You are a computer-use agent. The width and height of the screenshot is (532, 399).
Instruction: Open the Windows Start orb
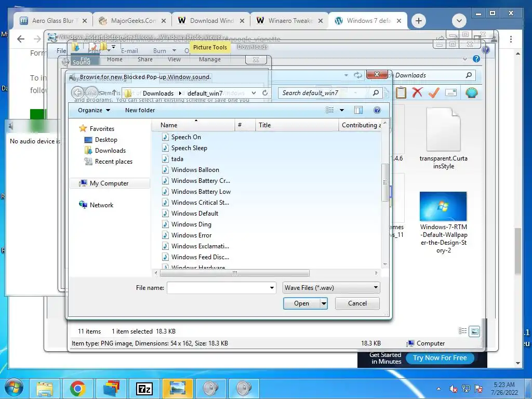14,388
